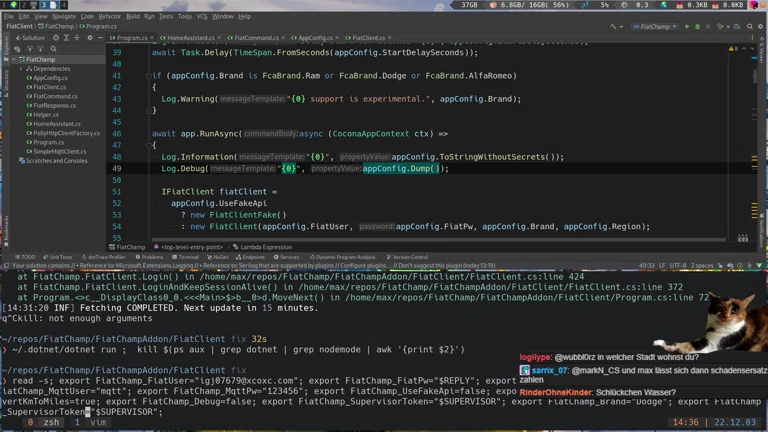The height and width of the screenshot is (432, 768).
Task: Open the Services tool window
Action: (x=286, y=257)
